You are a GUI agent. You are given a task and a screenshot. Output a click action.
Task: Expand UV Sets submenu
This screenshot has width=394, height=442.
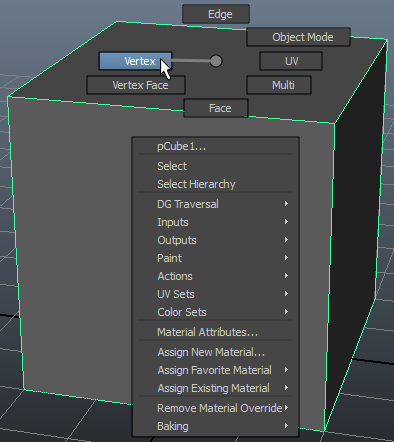[215, 294]
